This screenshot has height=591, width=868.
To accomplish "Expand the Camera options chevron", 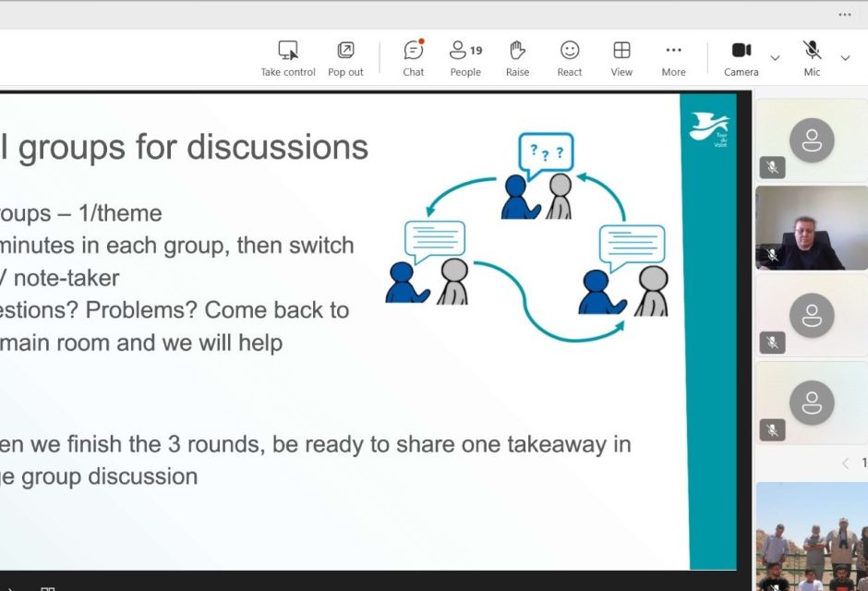I will [775, 58].
